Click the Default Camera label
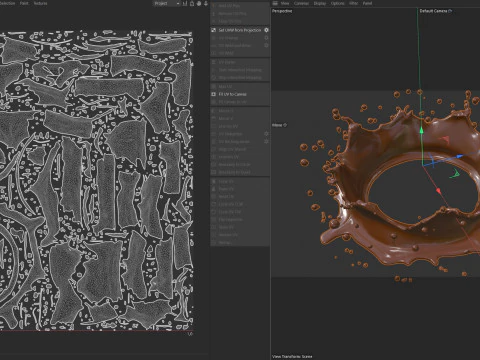The height and width of the screenshot is (360, 480). click(x=433, y=11)
